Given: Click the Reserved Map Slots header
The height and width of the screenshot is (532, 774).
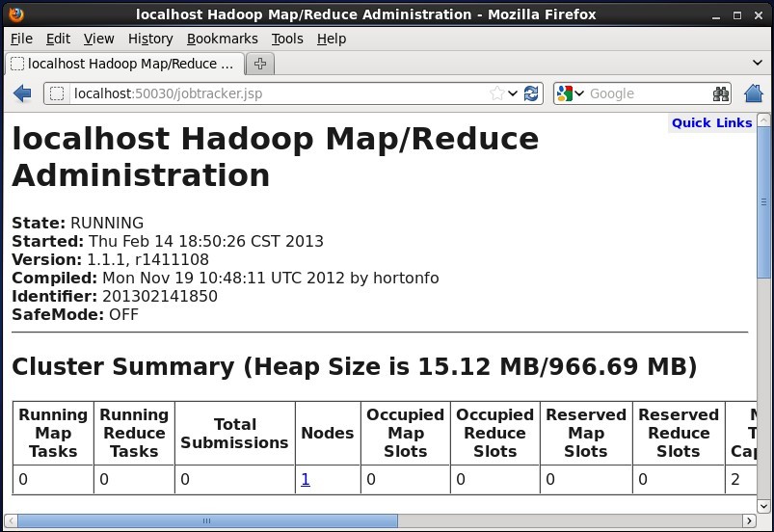Looking at the screenshot, I should [586, 433].
